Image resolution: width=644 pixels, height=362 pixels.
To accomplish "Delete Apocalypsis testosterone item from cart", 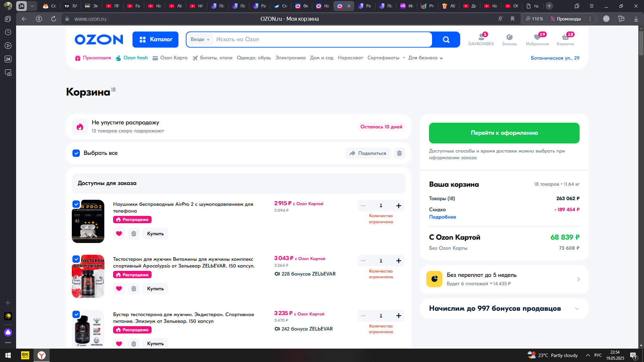I will click(x=134, y=289).
